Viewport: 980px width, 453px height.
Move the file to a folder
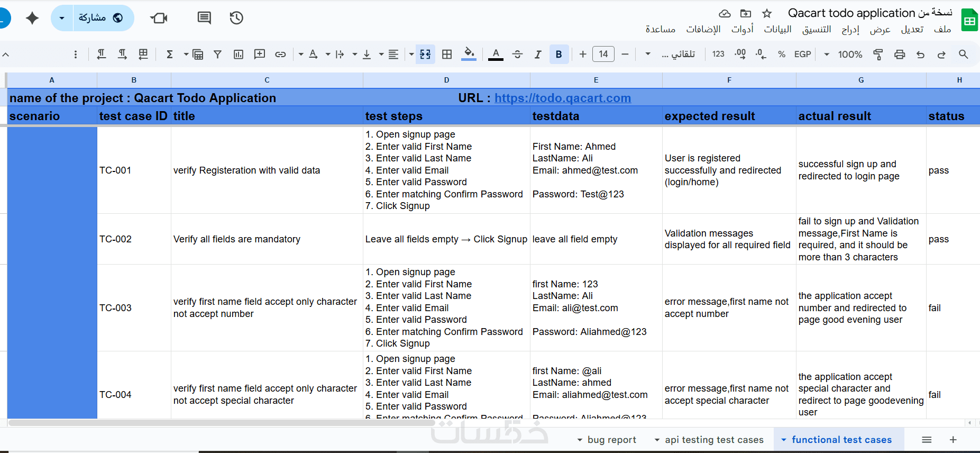point(746,13)
